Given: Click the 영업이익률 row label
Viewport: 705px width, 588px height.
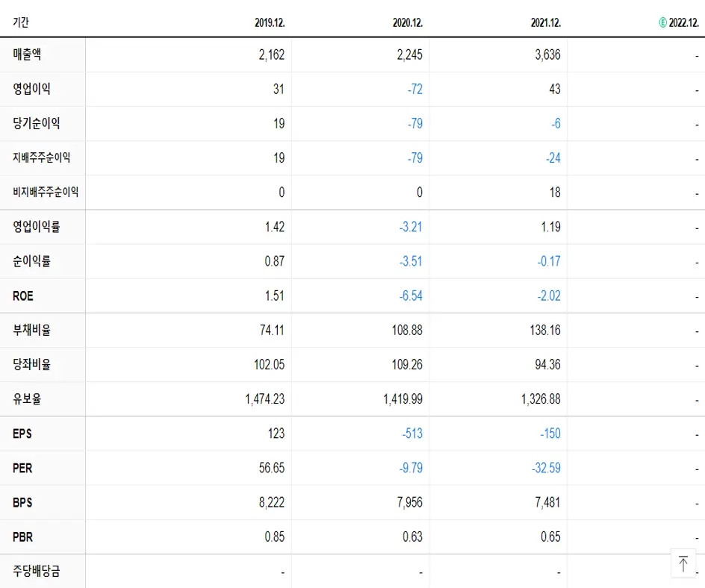Looking at the screenshot, I should click(x=37, y=226).
